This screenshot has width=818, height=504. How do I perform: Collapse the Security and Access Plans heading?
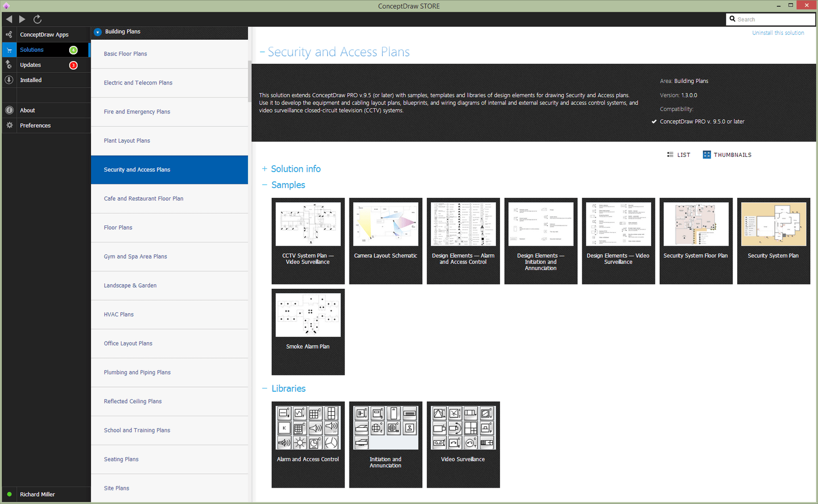[x=262, y=52]
